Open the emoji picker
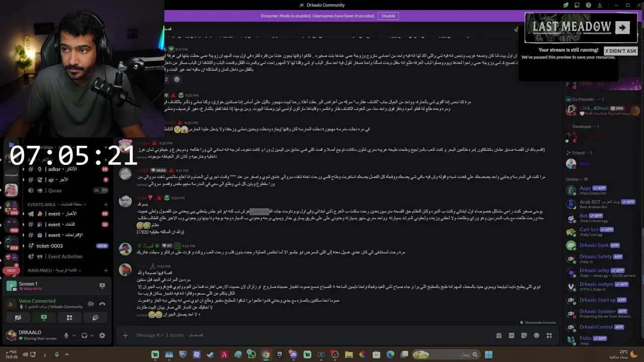This screenshot has width=644, height=362. 536,335
